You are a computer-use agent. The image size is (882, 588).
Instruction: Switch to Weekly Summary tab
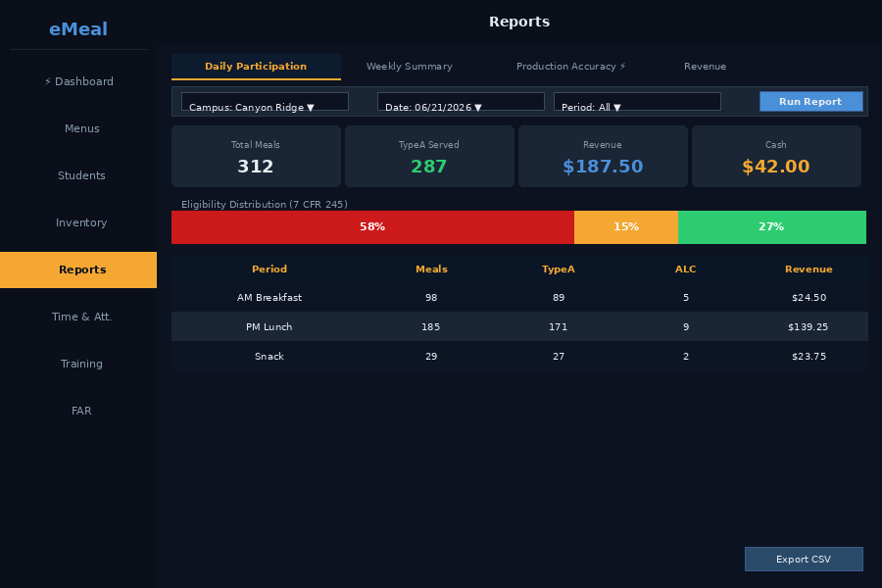(409, 67)
